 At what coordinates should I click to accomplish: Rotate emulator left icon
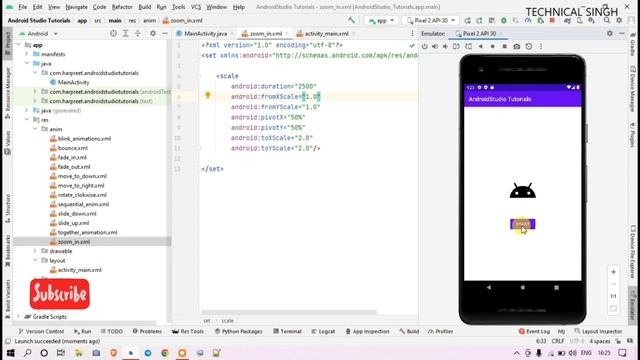coord(456,47)
